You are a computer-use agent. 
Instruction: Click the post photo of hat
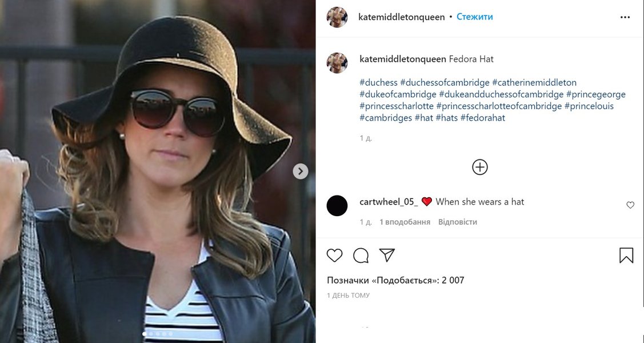[x=157, y=171]
